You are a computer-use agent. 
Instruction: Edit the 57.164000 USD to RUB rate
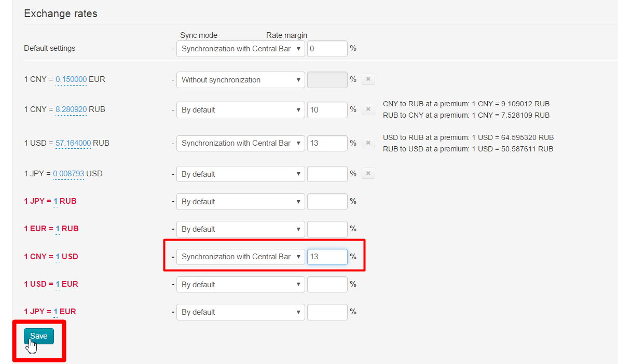click(x=73, y=143)
